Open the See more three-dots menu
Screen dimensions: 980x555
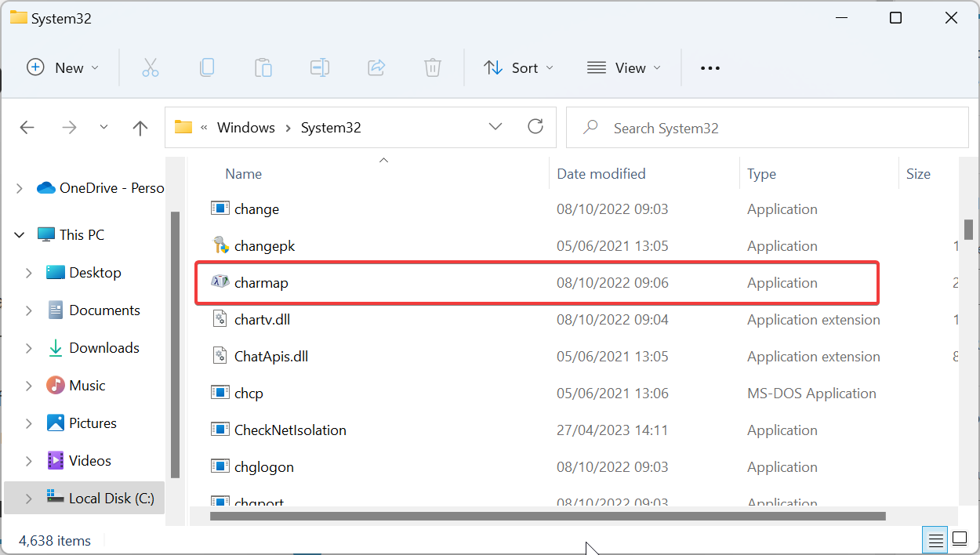pyautogui.click(x=710, y=68)
